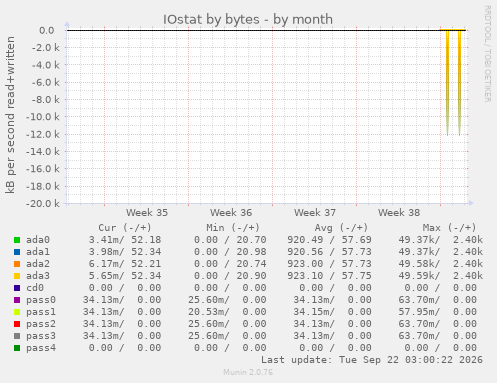Click the Week 38 axis label
Screen dimensions: 497x383
coord(399,213)
